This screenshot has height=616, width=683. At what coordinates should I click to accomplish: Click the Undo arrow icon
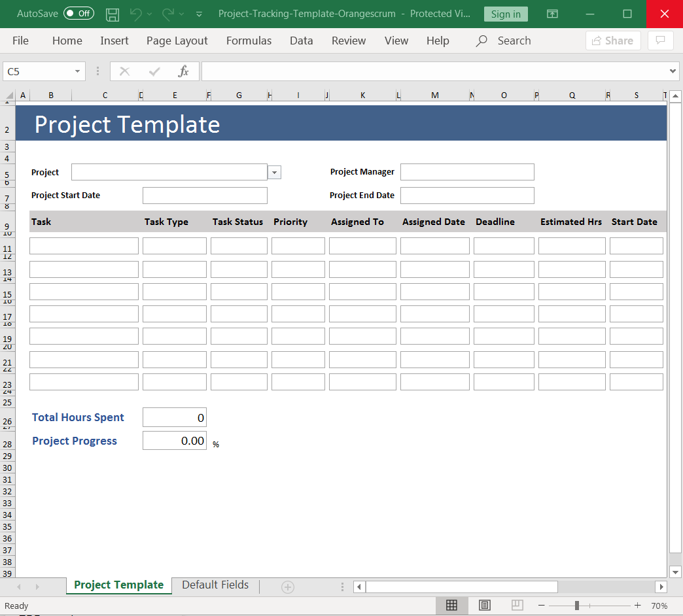[135, 14]
